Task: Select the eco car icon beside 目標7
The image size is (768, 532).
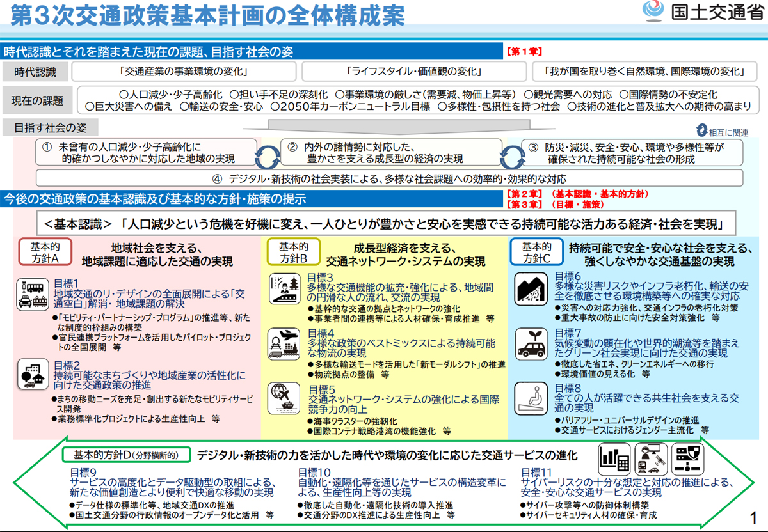Action: coord(532,342)
